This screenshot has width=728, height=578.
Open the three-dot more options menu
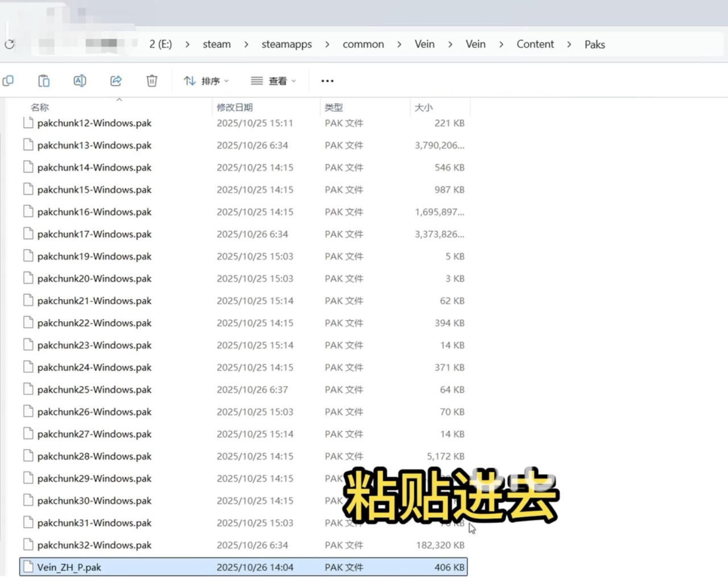(327, 81)
